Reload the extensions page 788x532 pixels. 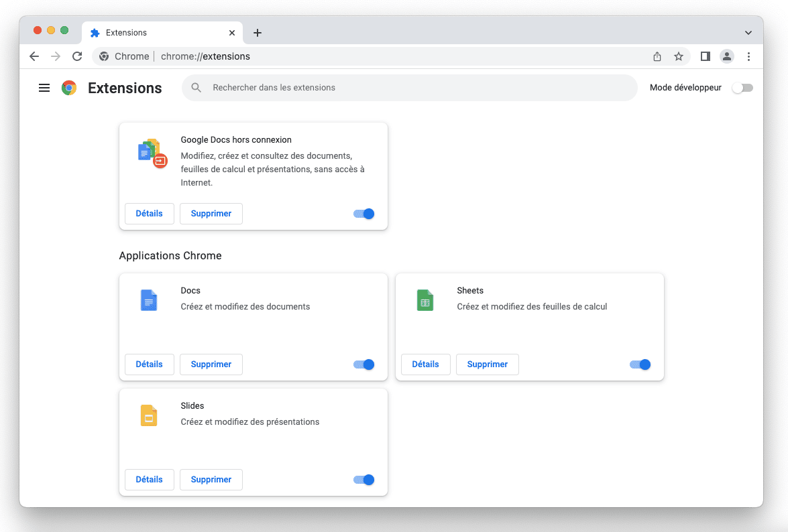tap(77, 56)
